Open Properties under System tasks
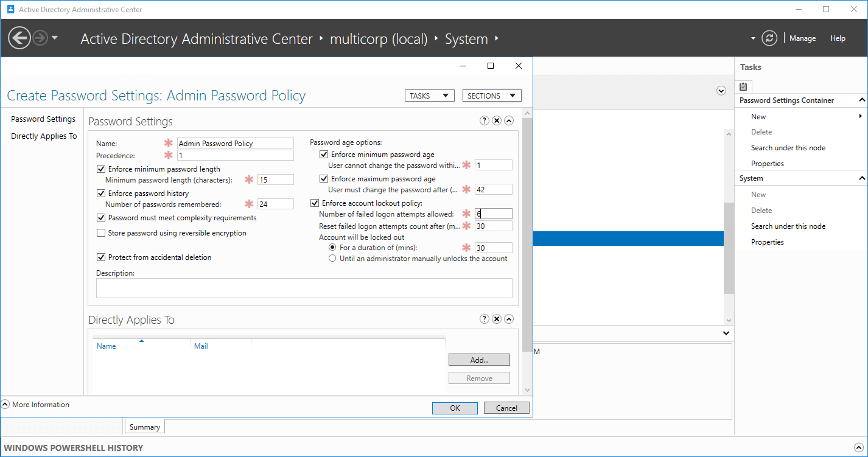 (768, 242)
